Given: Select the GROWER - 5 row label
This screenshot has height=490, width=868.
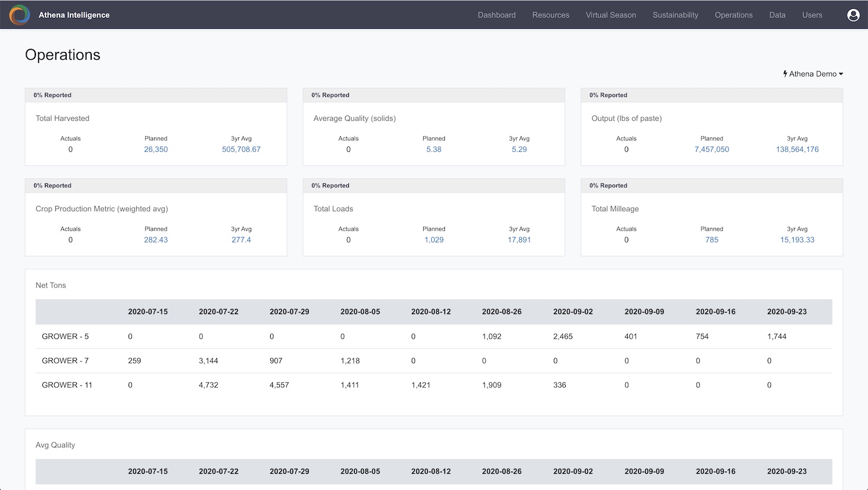Looking at the screenshot, I should tap(65, 336).
